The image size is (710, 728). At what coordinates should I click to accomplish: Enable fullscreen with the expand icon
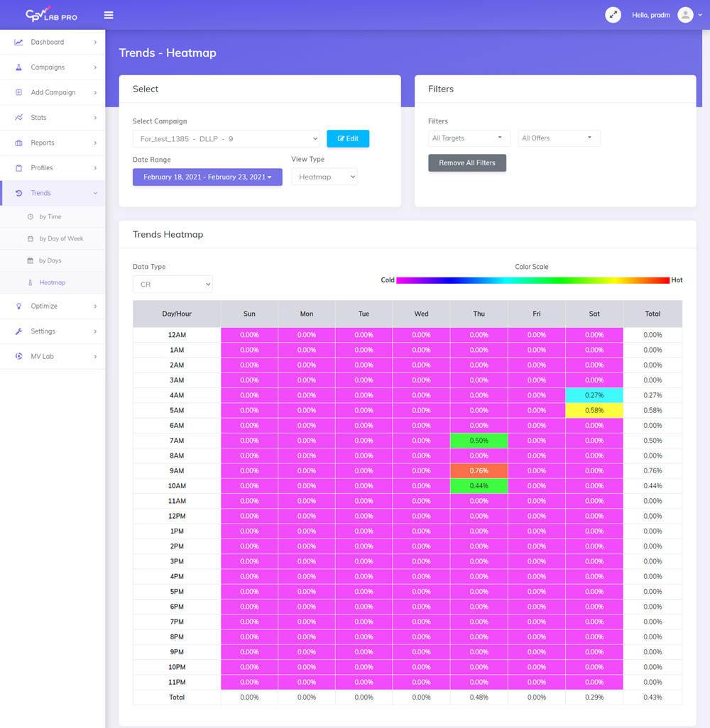tap(612, 14)
